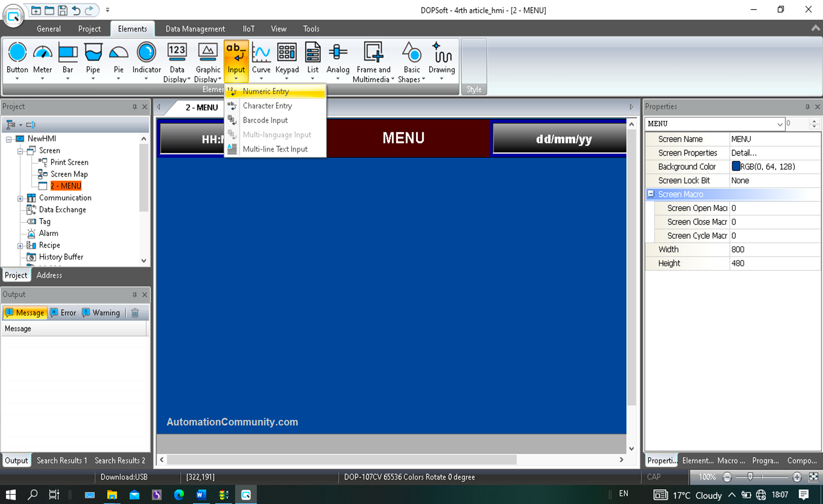Toggle the Message filter in Output
Image resolution: width=823 pixels, height=504 pixels.
25,313
